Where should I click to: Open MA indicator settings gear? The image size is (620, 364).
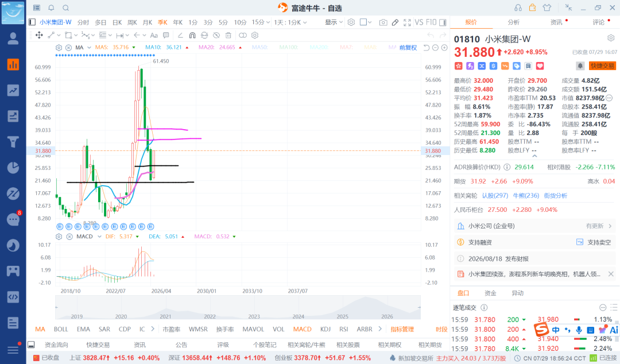tap(59, 48)
